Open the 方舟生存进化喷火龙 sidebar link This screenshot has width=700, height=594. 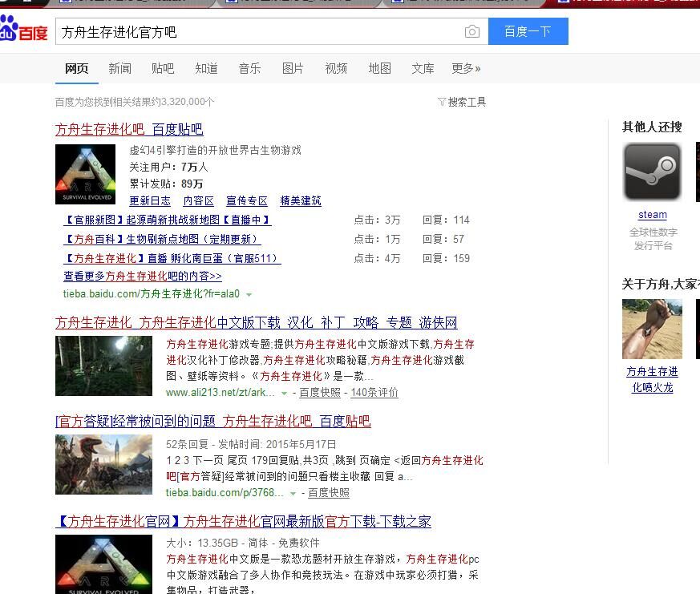(x=652, y=379)
